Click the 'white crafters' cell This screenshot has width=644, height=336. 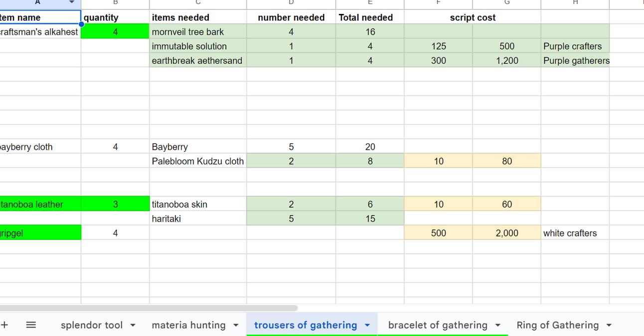coord(575,233)
